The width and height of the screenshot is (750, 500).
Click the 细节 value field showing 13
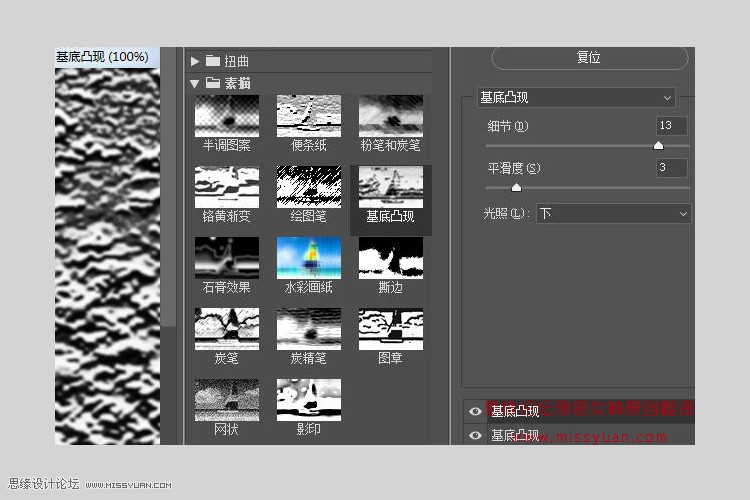point(672,126)
